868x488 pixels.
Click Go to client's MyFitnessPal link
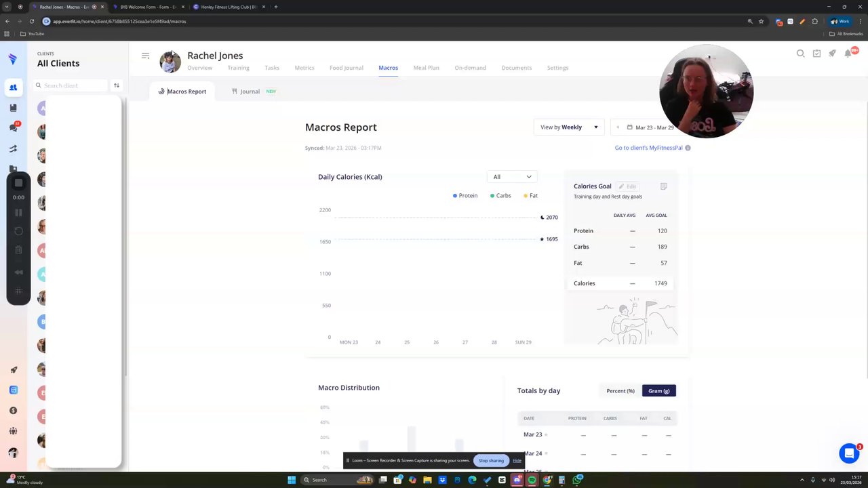coord(648,148)
